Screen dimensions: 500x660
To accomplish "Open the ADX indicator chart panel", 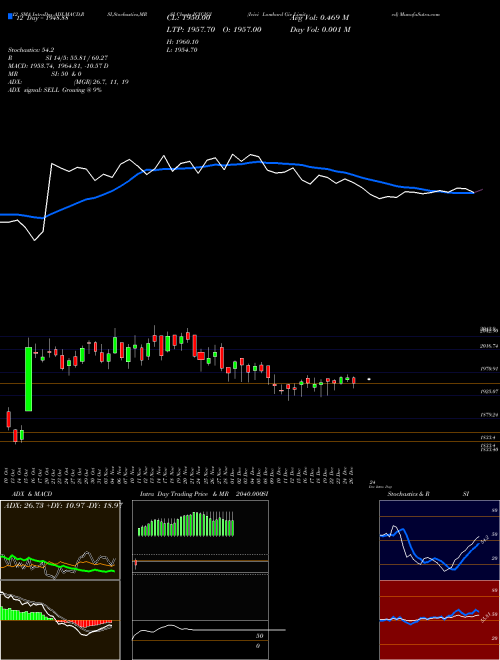I will coord(60,540).
